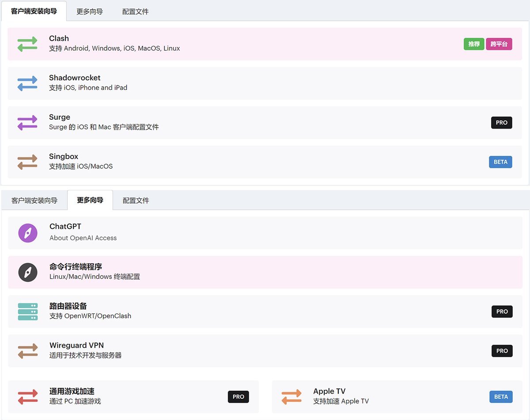Click text 'Linux/Mac/Windows 终端配置'
The image size is (530, 420).
[x=95, y=276]
